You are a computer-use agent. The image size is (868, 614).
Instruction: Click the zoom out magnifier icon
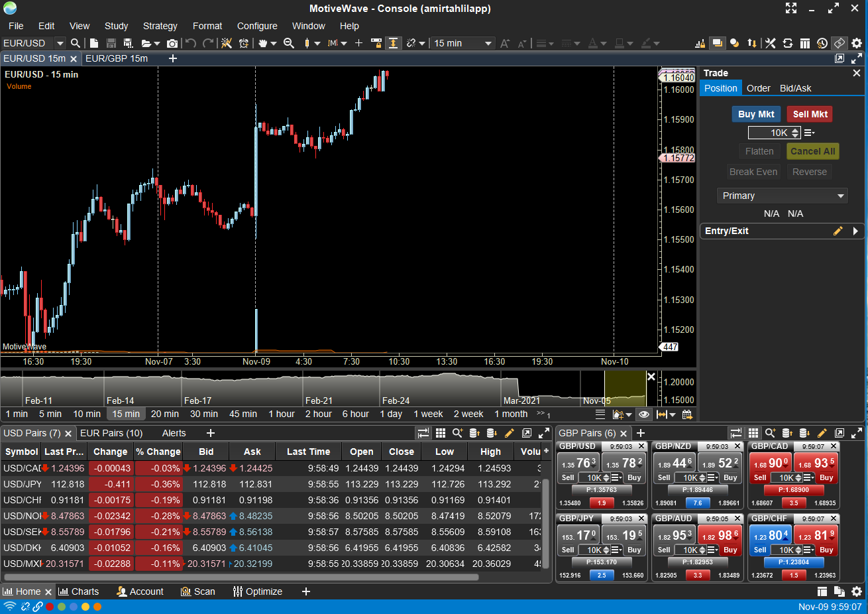point(289,43)
